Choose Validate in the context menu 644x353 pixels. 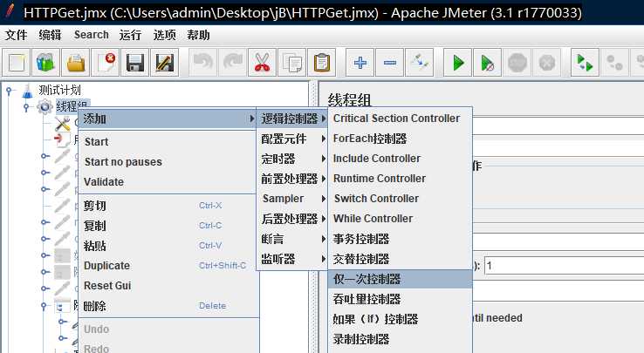[x=168, y=182]
